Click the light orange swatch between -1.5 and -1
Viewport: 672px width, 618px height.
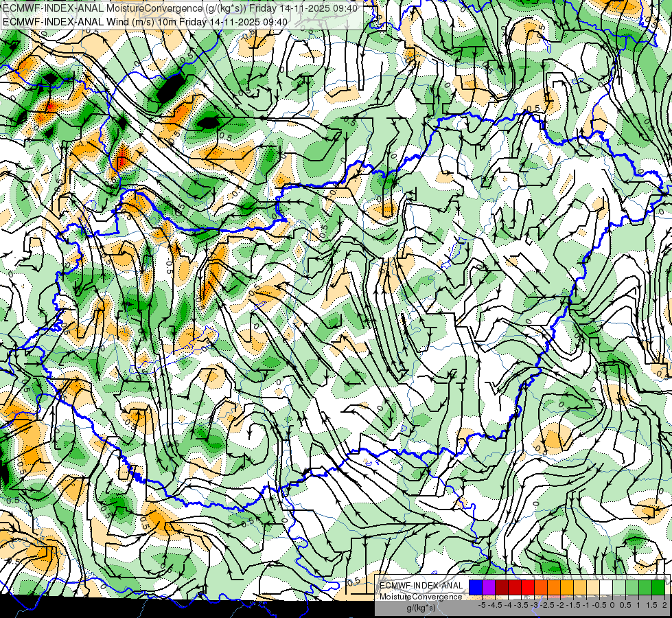click(580, 587)
